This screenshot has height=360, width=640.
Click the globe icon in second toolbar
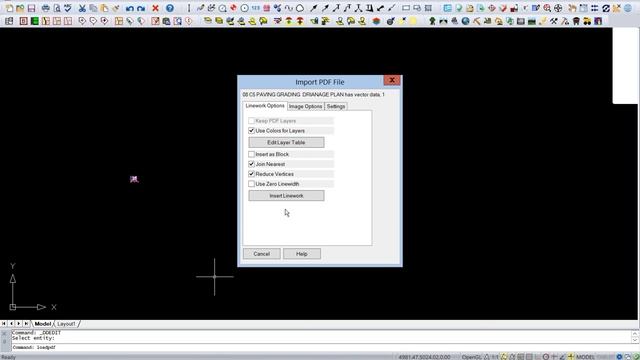tap(465, 20)
